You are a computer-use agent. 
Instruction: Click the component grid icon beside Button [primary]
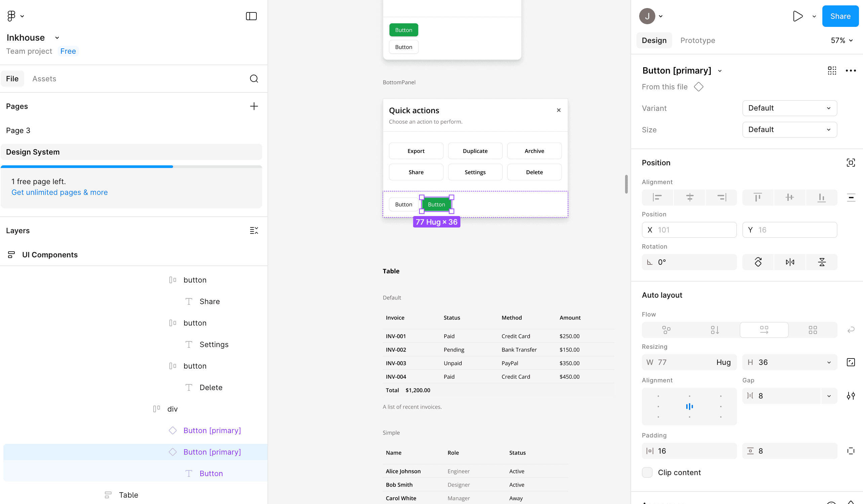pyautogui.click(x=832, y=71)
